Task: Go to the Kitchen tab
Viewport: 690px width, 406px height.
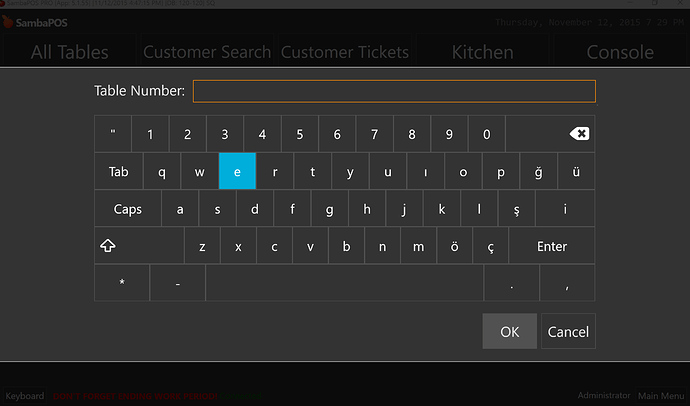Action: point(483,52)
